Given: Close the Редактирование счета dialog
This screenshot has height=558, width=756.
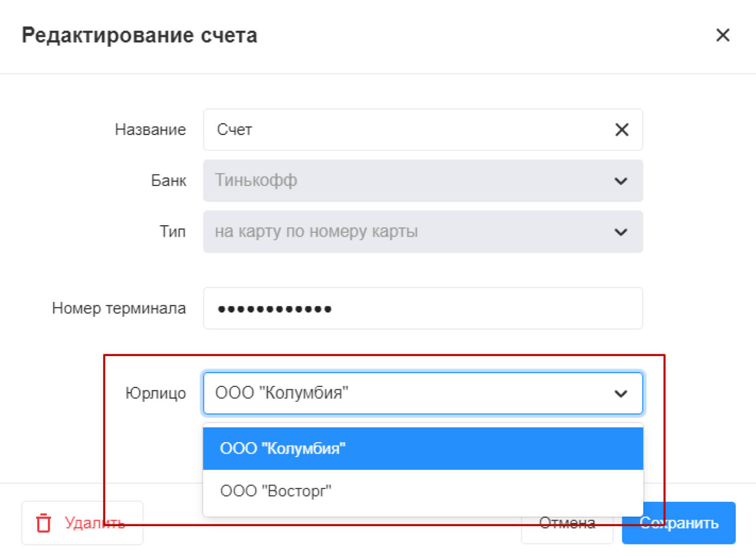Looking at the screenshot, I should click(x=722, y=35).
